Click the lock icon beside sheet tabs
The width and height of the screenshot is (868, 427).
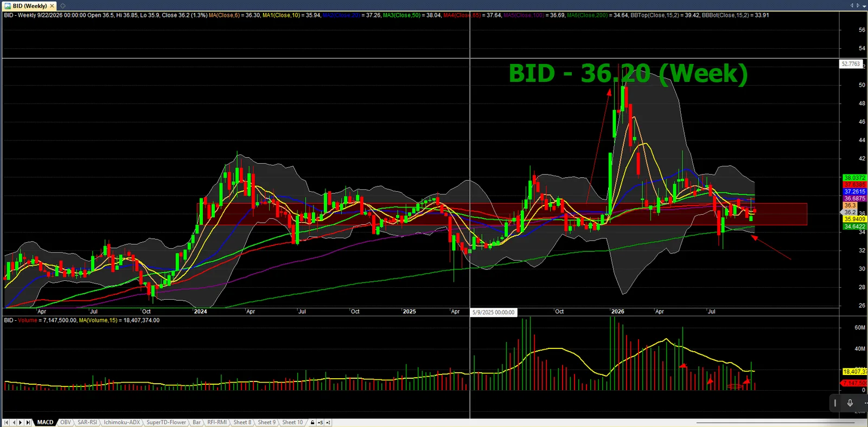(x=312, y=423)
